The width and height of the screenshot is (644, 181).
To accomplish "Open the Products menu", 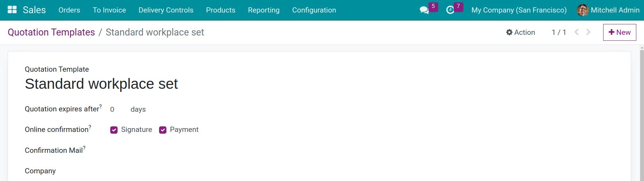I will 221,10.
